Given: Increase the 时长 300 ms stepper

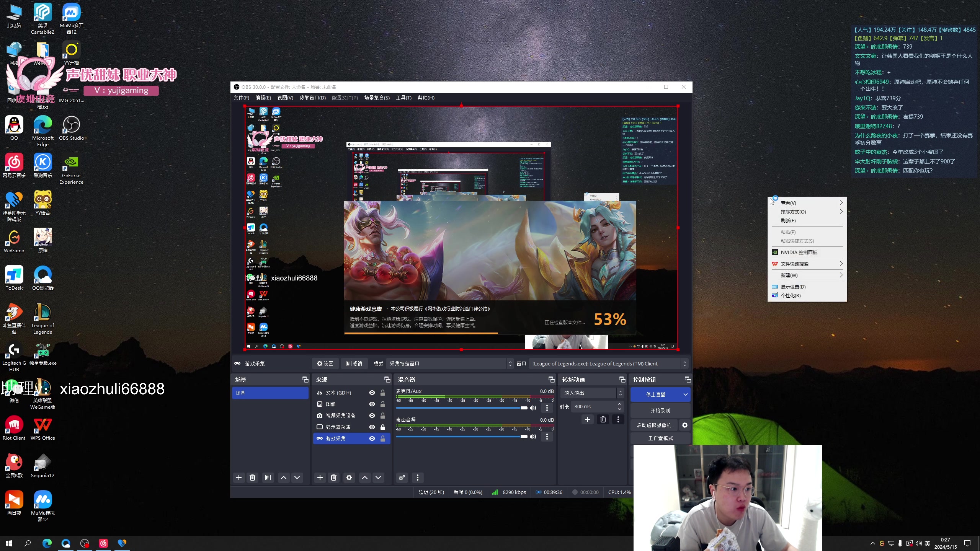Looking at the screenshot, I should coord(619,404).
